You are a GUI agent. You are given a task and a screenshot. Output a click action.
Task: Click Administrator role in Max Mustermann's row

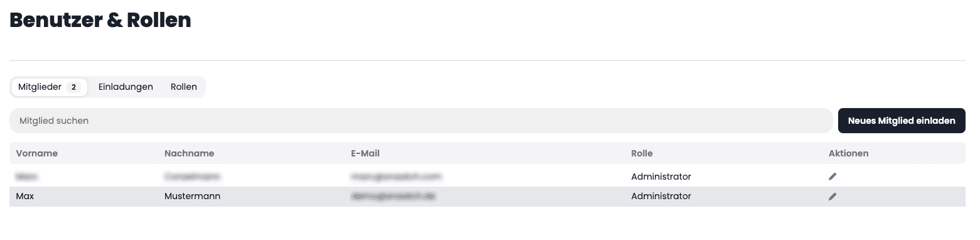(661, 197)
